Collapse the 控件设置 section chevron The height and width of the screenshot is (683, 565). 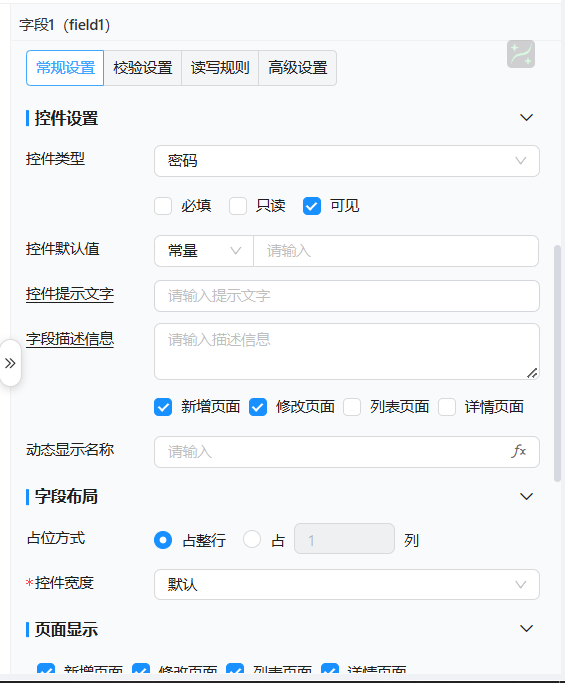click(x=526, y=118)
